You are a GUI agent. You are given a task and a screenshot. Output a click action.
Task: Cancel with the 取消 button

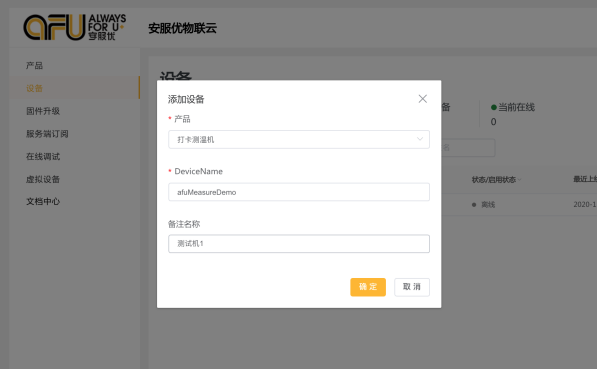(412, 287)
